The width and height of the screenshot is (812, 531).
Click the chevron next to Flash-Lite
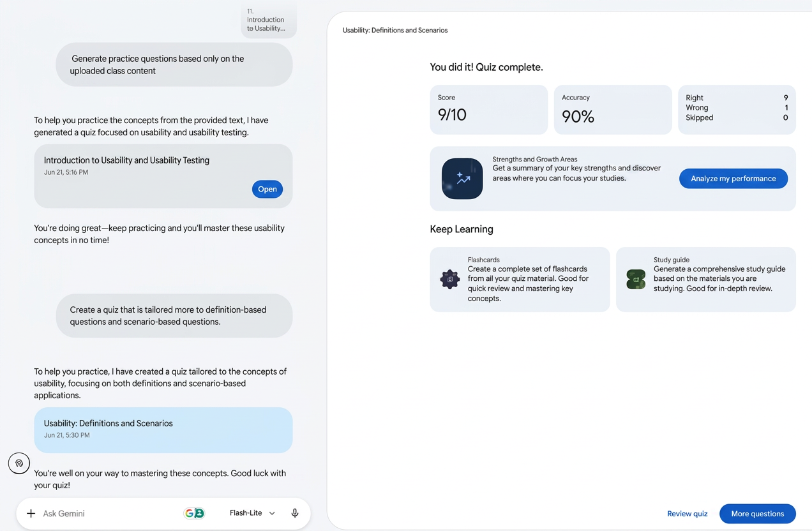coord(272,513)
